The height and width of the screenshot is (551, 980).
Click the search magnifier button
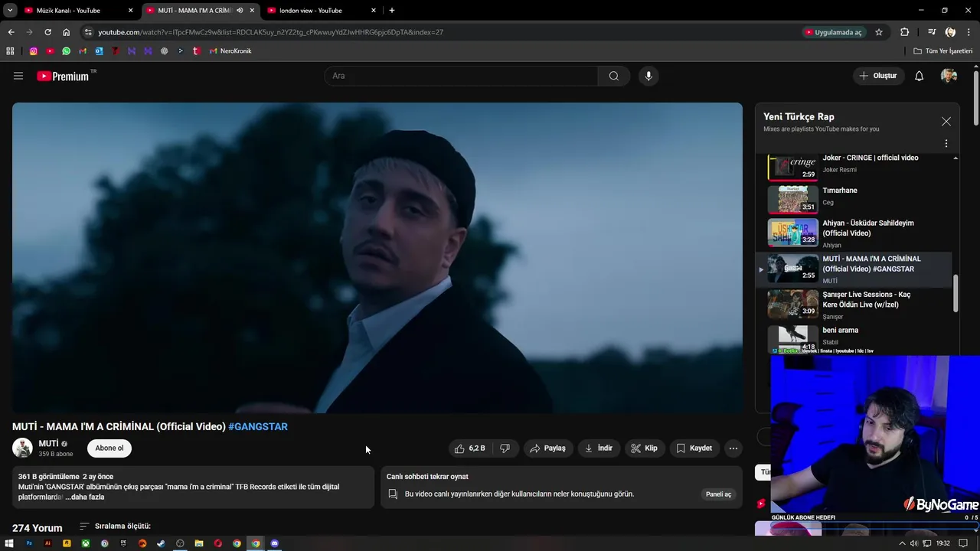pyautogui.click(x=613, y=76)
